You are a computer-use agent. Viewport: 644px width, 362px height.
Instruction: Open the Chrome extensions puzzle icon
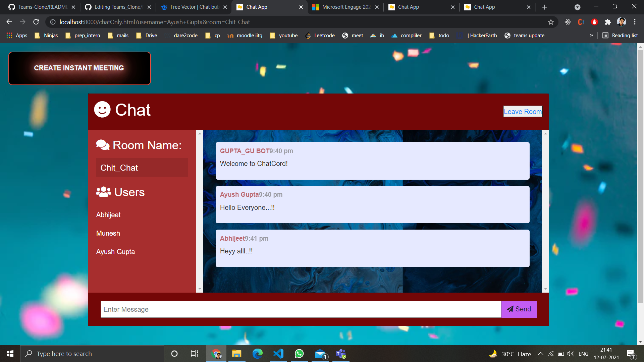pos(608,22)
